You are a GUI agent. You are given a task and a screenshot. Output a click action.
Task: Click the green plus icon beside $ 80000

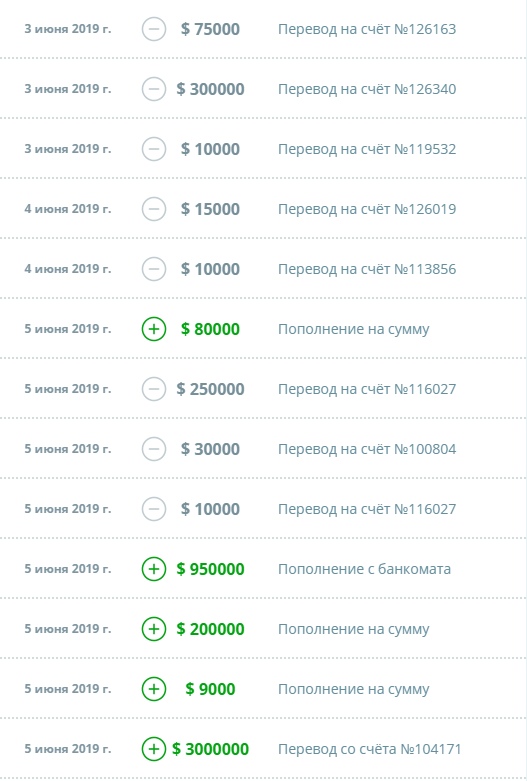coord(154,329)
